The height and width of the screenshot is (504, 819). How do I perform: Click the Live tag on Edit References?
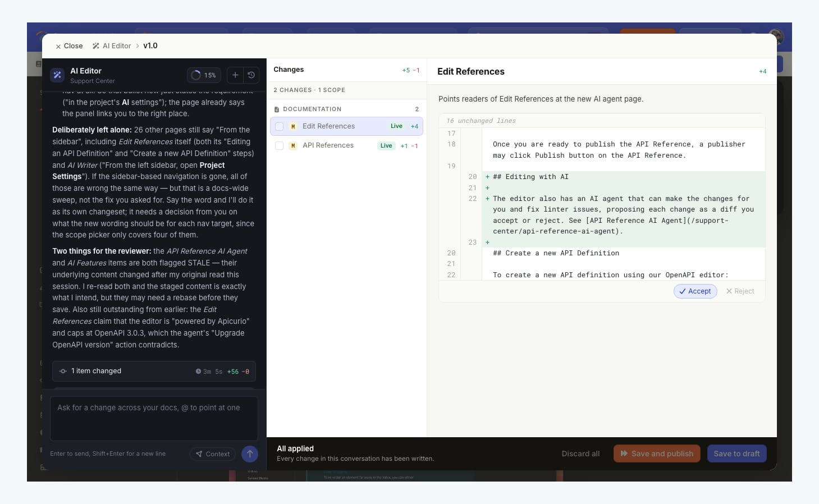pos(396,126)
